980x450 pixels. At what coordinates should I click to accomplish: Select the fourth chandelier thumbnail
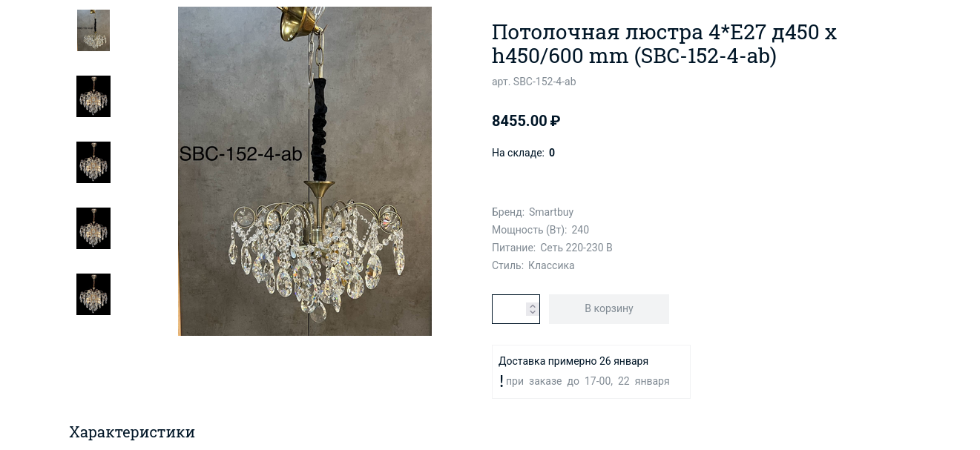point(93,228)
